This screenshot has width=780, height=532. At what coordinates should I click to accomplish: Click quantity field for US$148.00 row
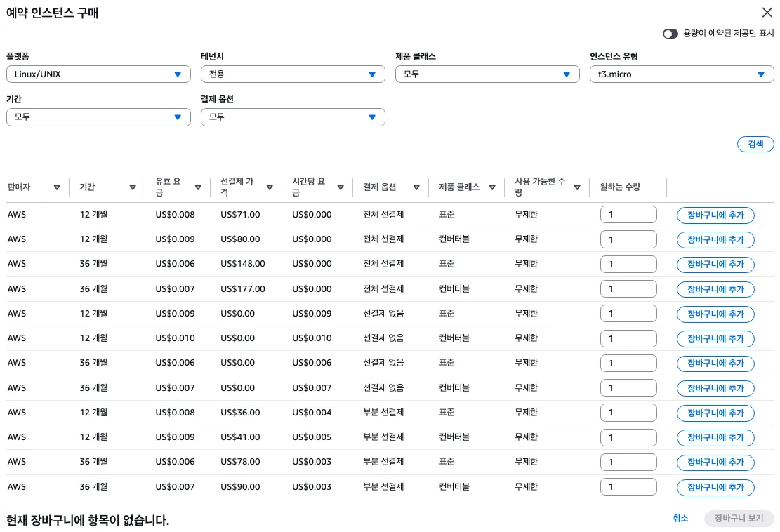tap(628, 264)
